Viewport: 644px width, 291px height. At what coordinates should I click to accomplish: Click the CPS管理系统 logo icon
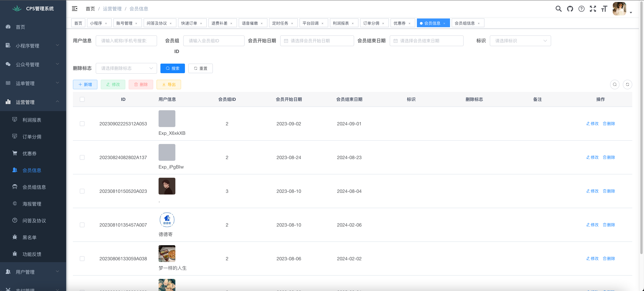coord(17,9)
